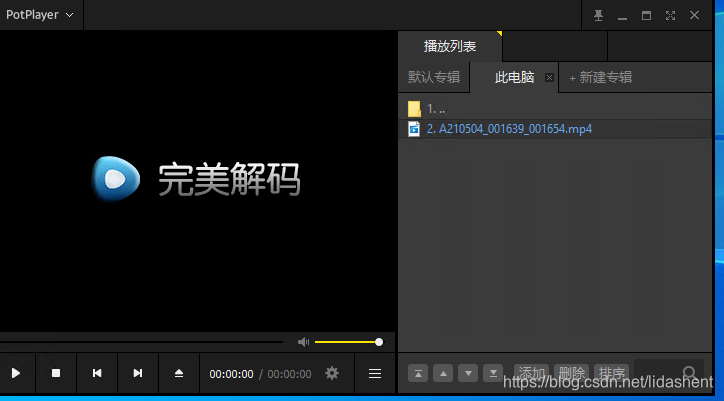Select the 此电脑 tab
724x401 pixels.
514,77
